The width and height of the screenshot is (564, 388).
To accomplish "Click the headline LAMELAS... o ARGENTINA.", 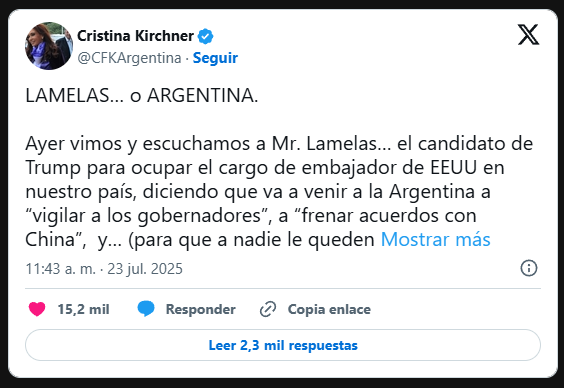I will 142,96.
